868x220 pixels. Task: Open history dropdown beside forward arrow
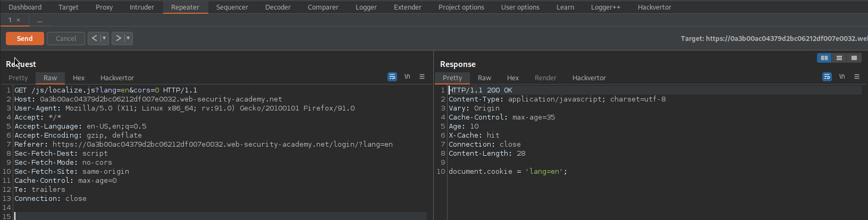(128, 38)
